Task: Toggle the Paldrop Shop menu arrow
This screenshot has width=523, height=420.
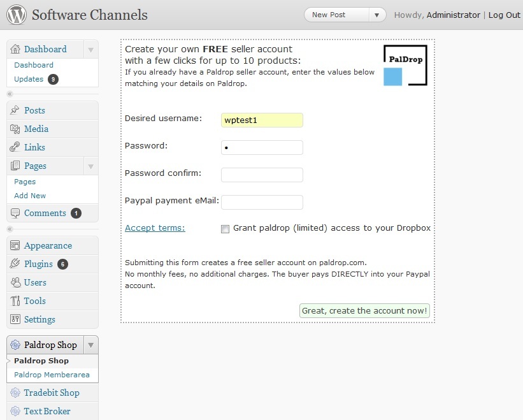Action: click(x=90, y=345)
